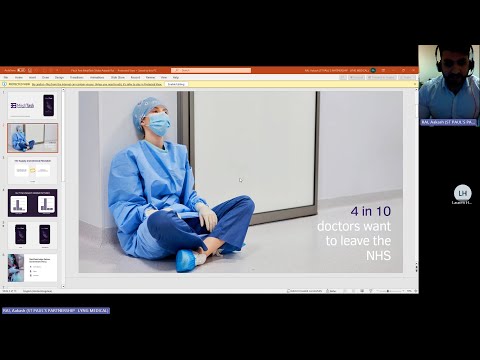Click the Notes button in status bar
The height and width of the screenshot is (360, 480).
coord(331,291)
